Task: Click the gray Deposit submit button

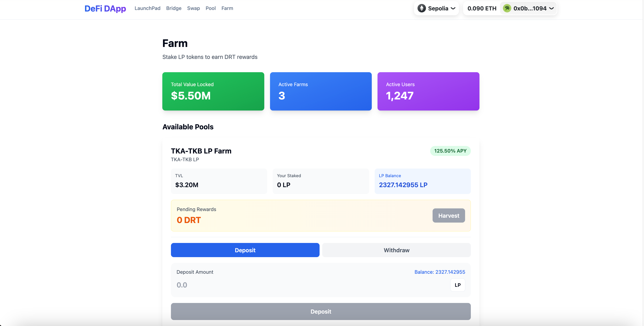Action: 320,311
